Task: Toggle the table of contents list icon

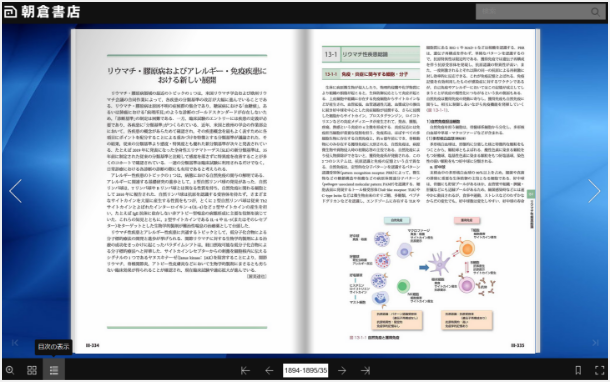Action: (x=54, y=370)
